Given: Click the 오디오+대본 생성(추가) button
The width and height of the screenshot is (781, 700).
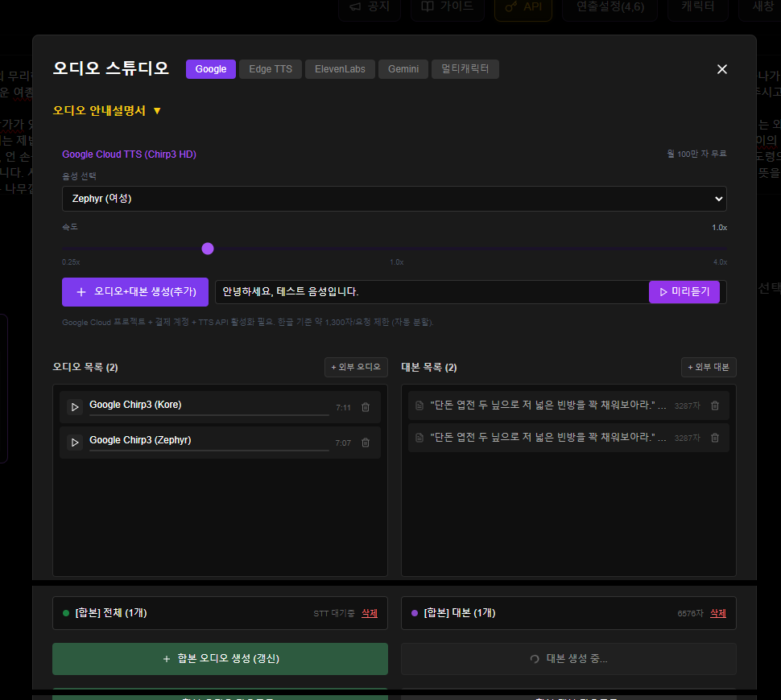Looking at the screenshot, I should point(135,292).
